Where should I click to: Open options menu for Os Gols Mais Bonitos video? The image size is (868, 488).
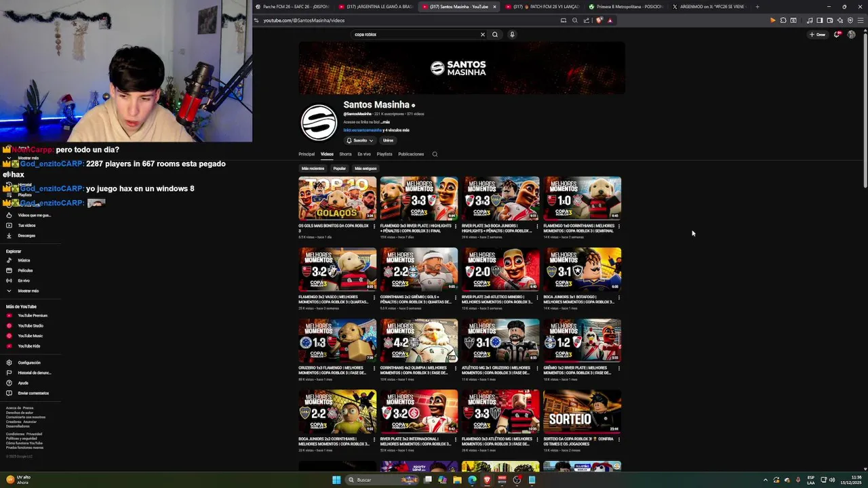pos(374,226)
